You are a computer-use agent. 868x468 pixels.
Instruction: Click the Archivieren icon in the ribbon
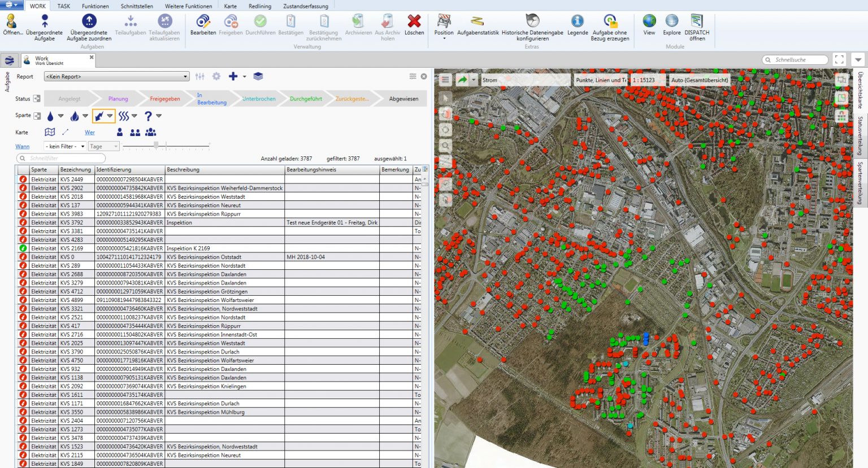tap(358, 24)
